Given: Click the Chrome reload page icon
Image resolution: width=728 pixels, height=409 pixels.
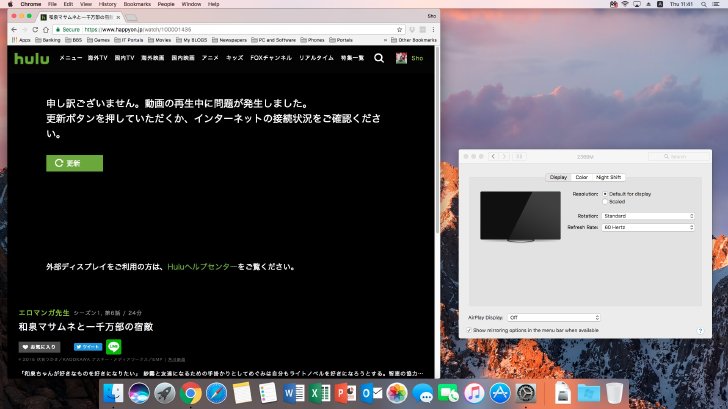Looking at the screenshot, I should (35, 29).
